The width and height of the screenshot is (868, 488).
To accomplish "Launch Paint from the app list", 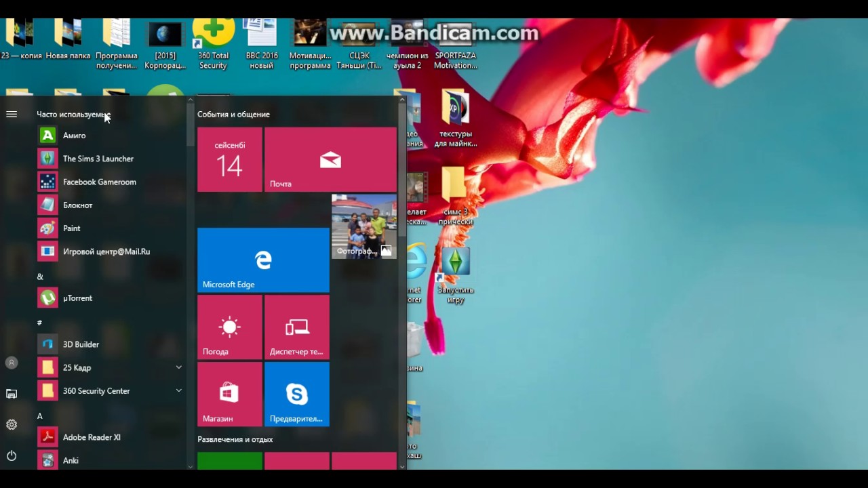I will tap(47, 228).
